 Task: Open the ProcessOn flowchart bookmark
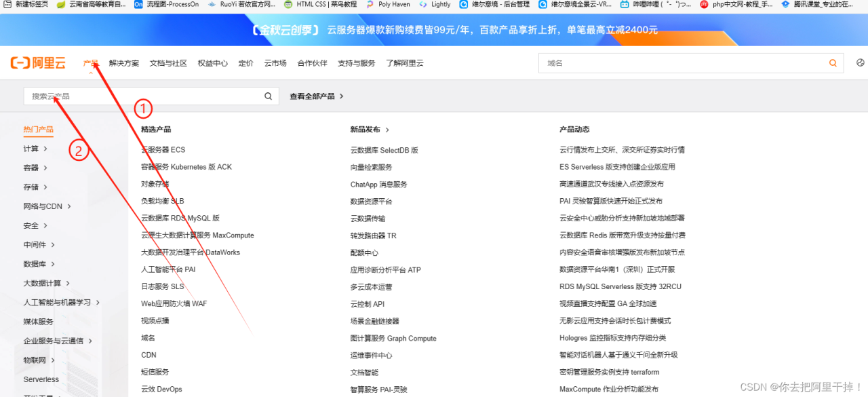pos(167,4)
